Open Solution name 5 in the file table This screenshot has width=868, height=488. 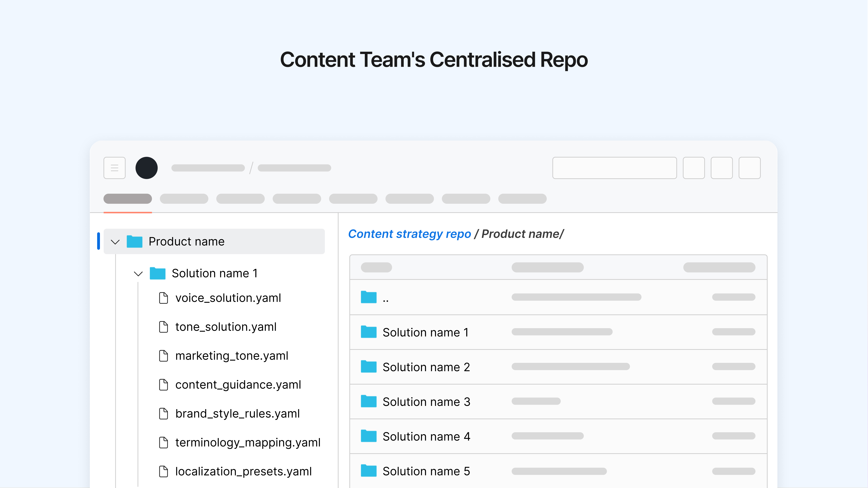pyautogui.click(x=426, y=471)
